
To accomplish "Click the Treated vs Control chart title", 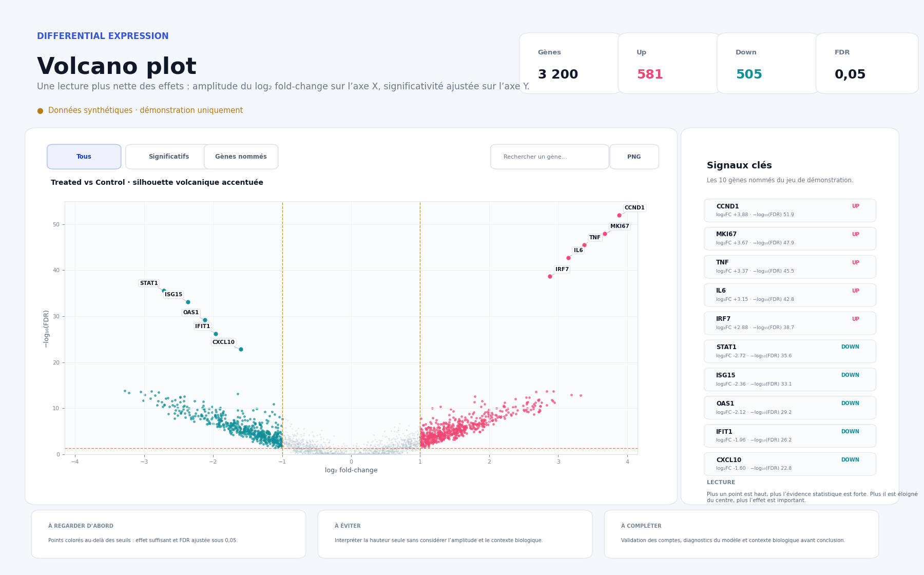I will click(x=157, y=183).
